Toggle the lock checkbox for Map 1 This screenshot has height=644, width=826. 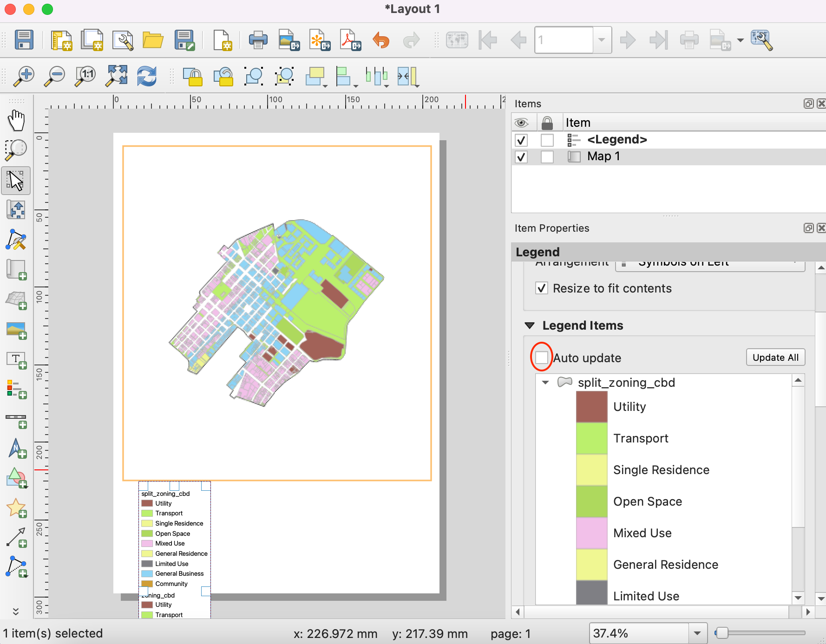click(547, 157)
